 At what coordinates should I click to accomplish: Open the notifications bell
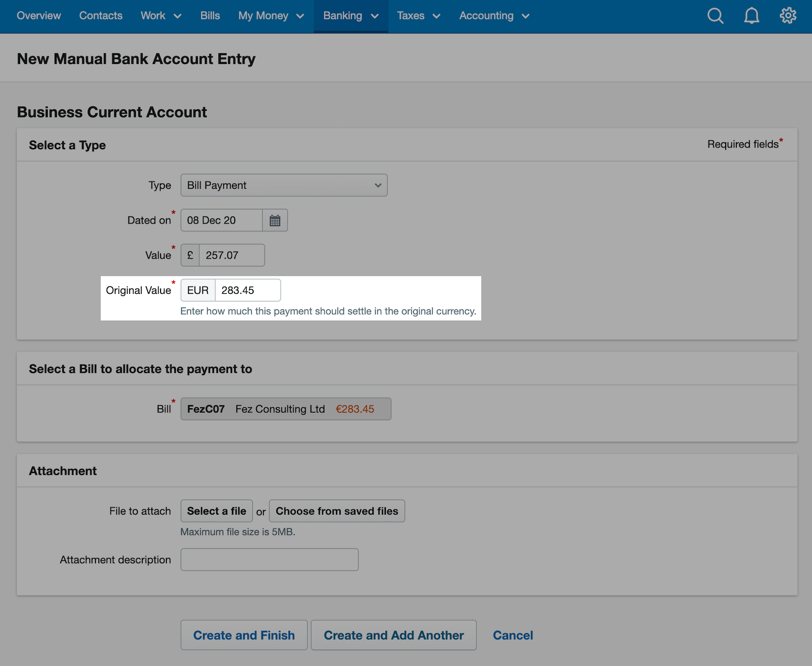tap(751, 16)
